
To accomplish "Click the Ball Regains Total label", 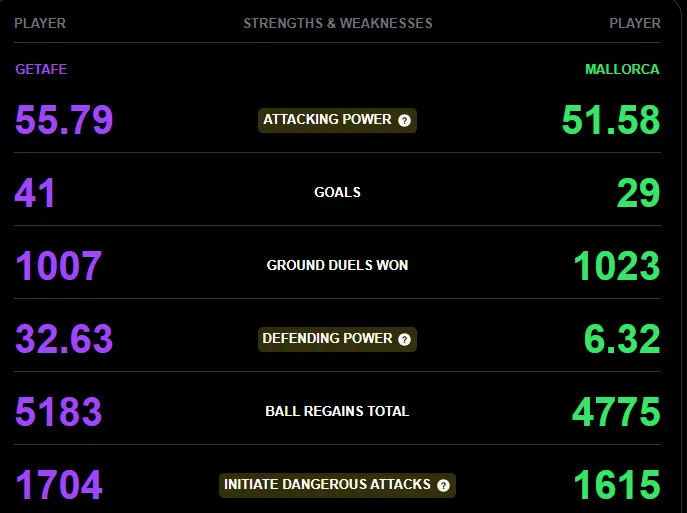I will tap(337, 411).
